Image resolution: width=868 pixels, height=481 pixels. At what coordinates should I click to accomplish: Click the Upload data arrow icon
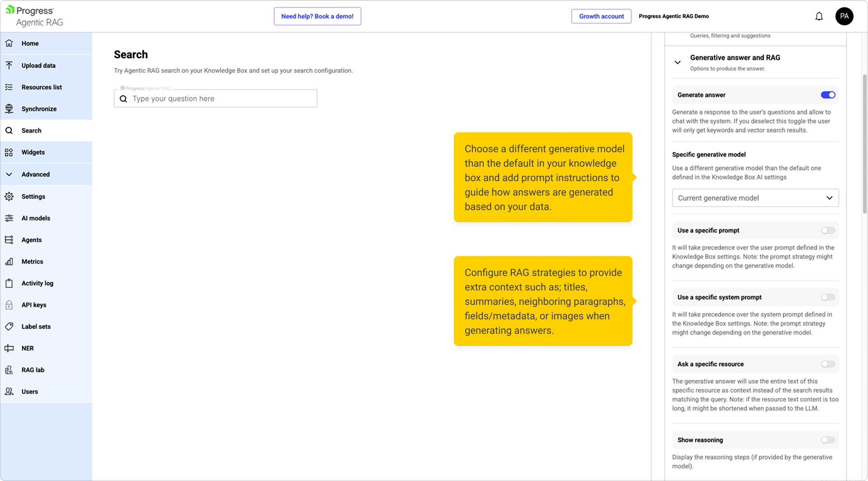[x=9, y=65]
